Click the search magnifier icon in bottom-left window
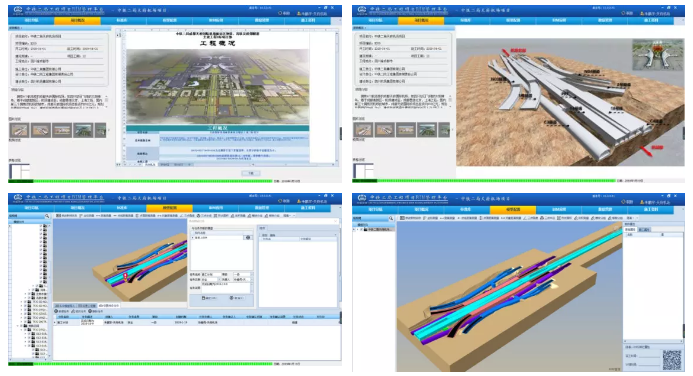Image resolution: width=693 pixels, height=376 pixels. (47, 216)
